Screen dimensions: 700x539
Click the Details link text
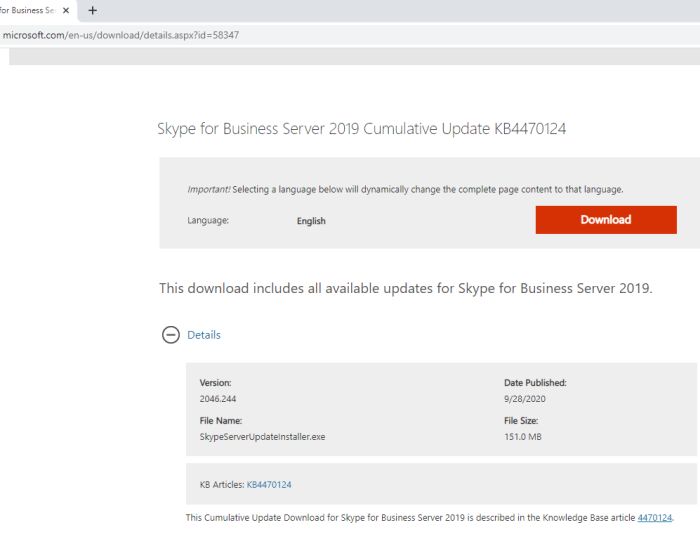pyautogui.click(x=204, y=335)
